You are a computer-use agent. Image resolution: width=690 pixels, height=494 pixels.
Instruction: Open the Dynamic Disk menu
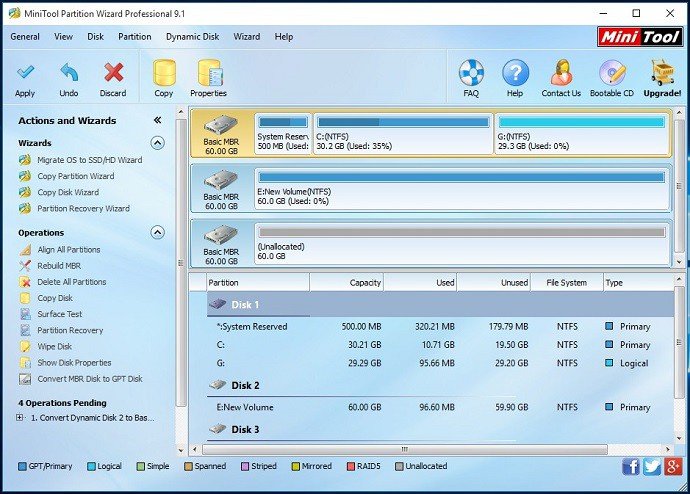click(x=192, y=37)
